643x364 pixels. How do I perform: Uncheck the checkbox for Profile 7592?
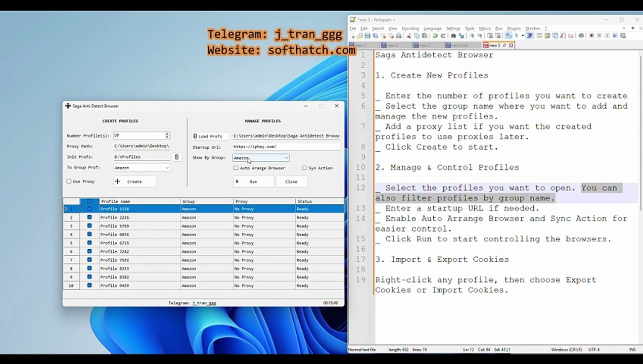coord(89,260)
